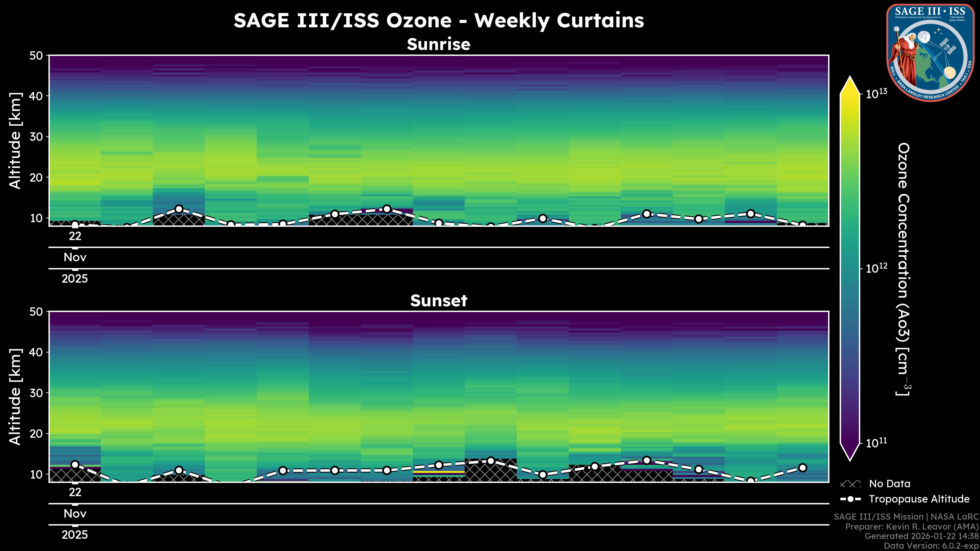Click last tropopause marker in Sunset plot
The width and height of the screenshot is (980, 551).
click(x=802, y=468)
